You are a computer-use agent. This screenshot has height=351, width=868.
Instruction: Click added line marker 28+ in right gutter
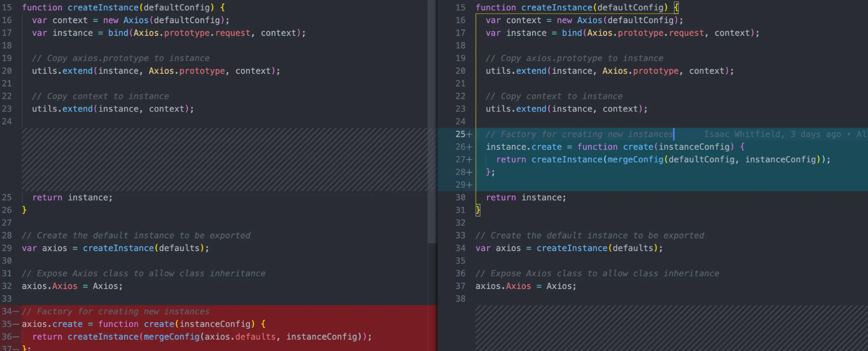pos(464,172)
